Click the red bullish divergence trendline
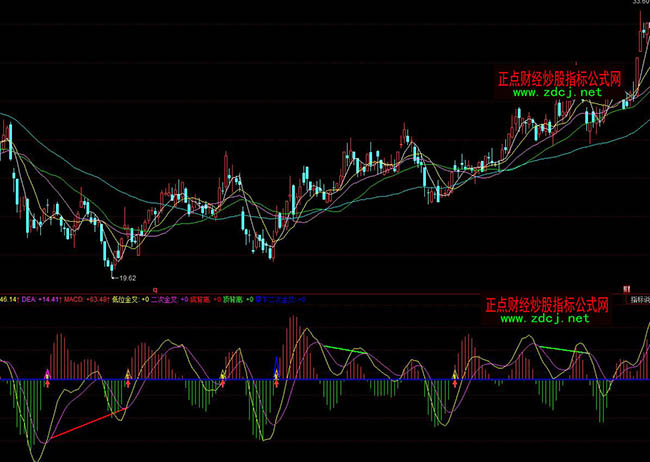 pos(85,424)
